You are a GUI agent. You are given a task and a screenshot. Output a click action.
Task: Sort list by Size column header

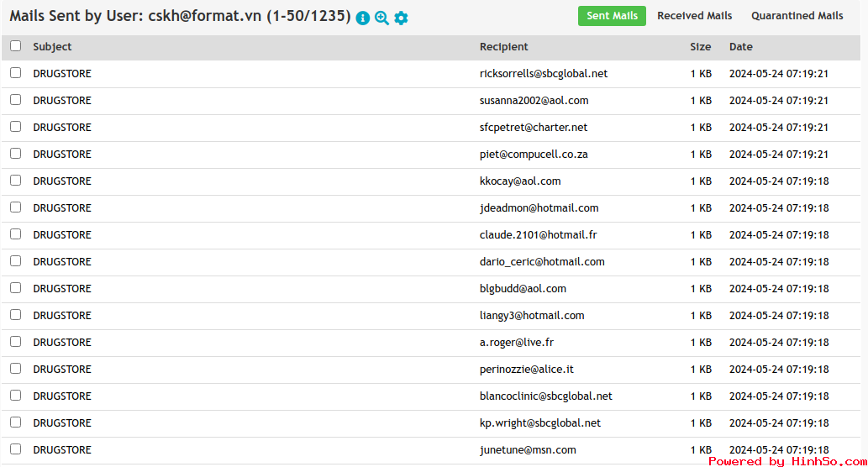[700, 47]
